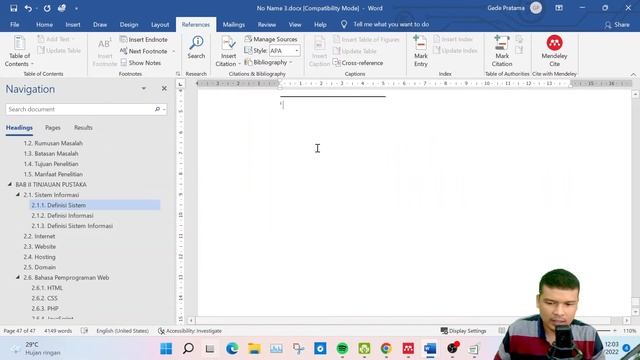Open Google Chrome from taskbar
This screenshot has width=640, height=360.
pos(386,349)
